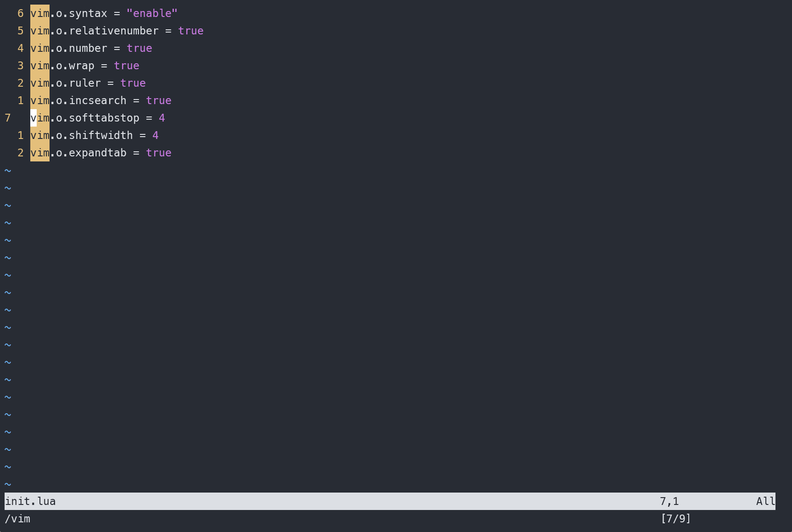Viewport: 792px width, 532px height.
Task: Click the word number in vim.o.number
Action: (x=88, y=48)
